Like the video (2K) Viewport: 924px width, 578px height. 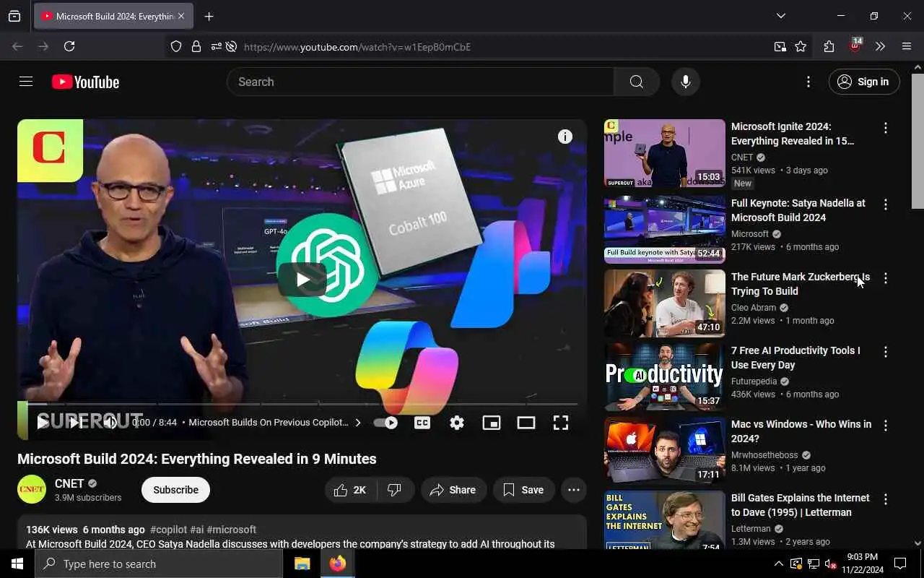[x=350, y=490]
